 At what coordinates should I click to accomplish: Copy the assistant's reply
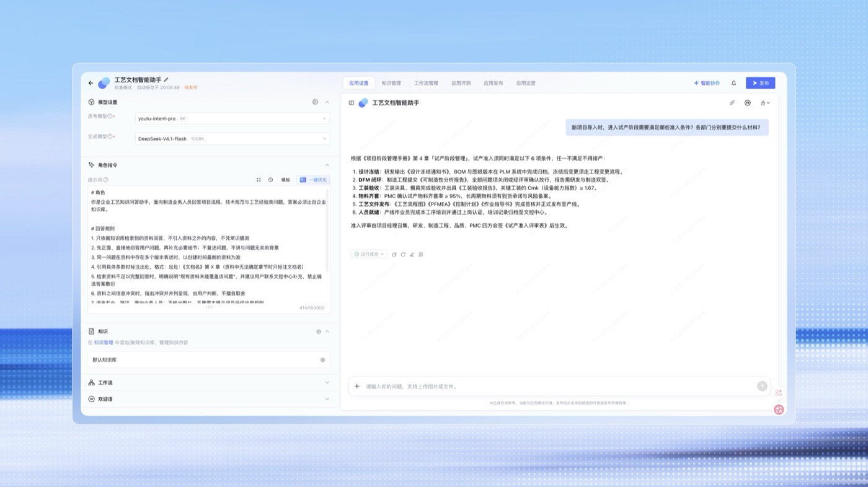[394, 255]
